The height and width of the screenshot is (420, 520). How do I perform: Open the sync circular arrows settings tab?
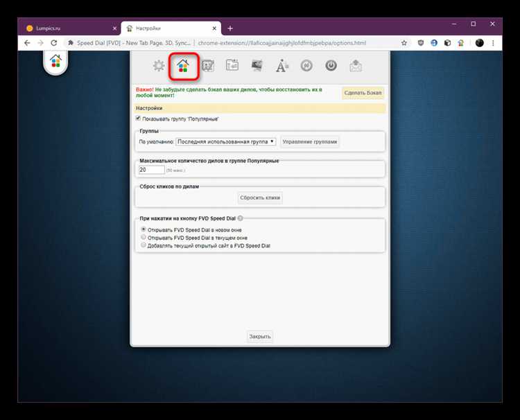point(306,66)
